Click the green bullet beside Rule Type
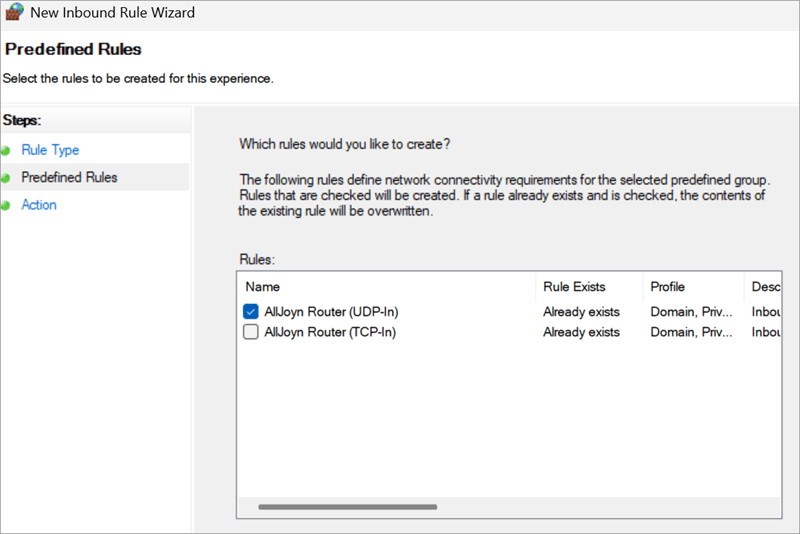 point(8,151)
